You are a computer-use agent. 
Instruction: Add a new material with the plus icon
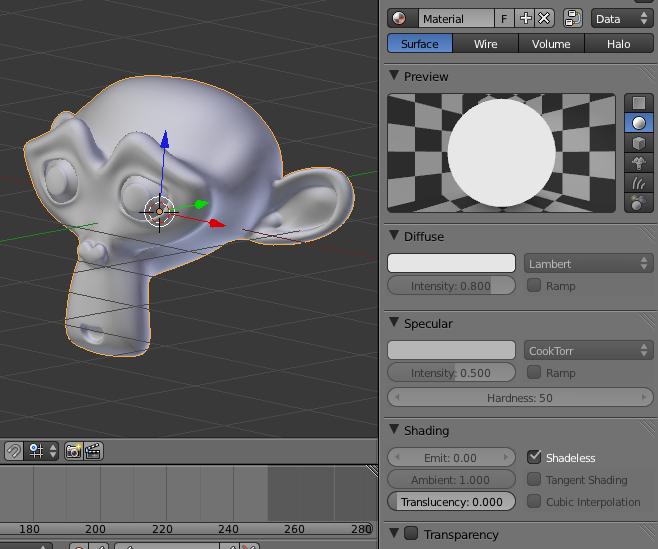(x=525, y=18)
